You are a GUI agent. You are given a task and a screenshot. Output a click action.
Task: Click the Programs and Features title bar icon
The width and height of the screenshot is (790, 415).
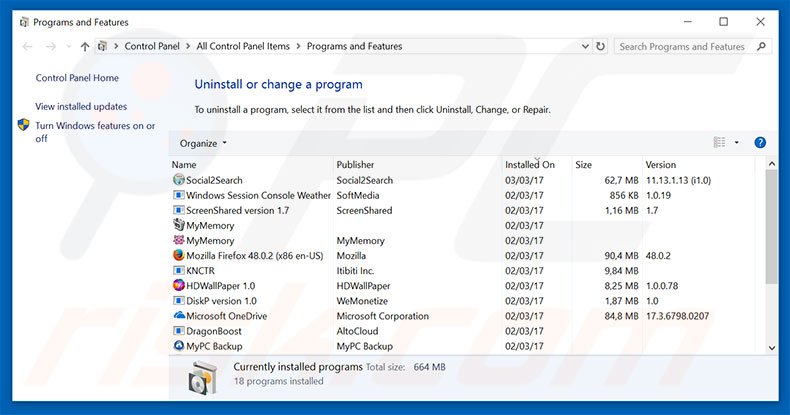point(24,22)
